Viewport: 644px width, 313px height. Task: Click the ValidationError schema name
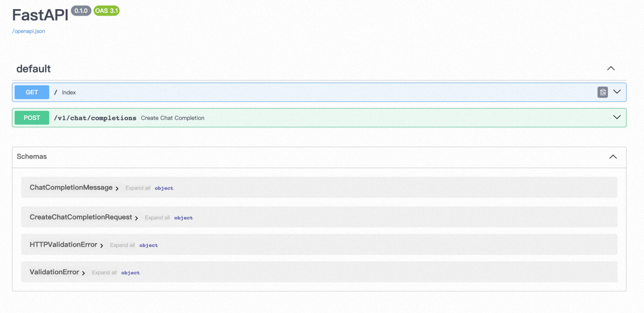pos(54,272)
